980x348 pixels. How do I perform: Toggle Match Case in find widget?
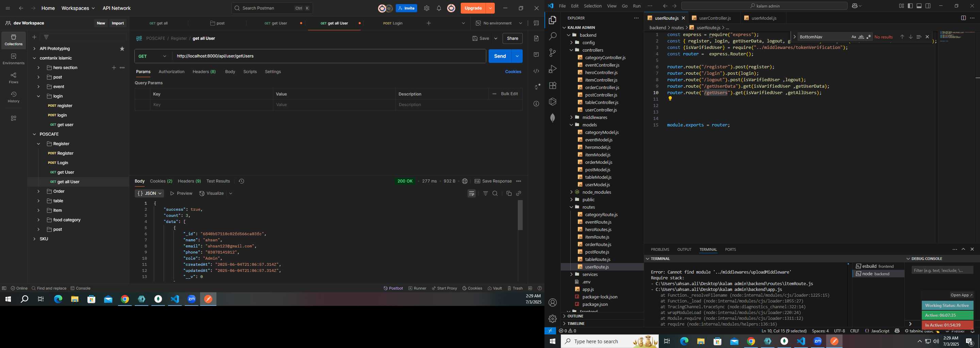pos(854,37)
